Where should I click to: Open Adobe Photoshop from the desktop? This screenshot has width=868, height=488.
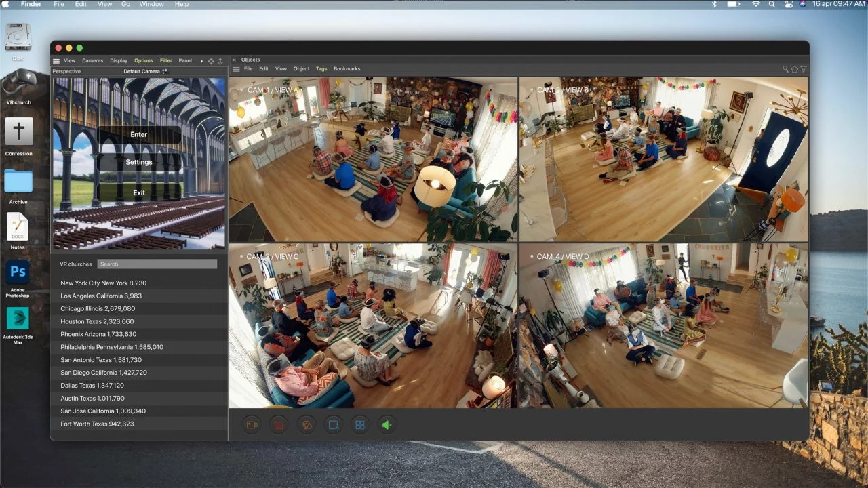(x=18, y=274)
